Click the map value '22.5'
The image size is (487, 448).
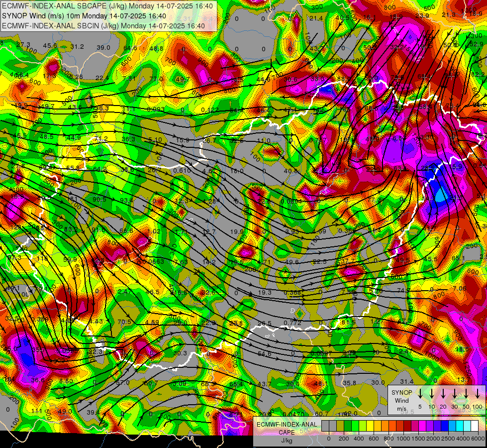click(x=319, y=261)
